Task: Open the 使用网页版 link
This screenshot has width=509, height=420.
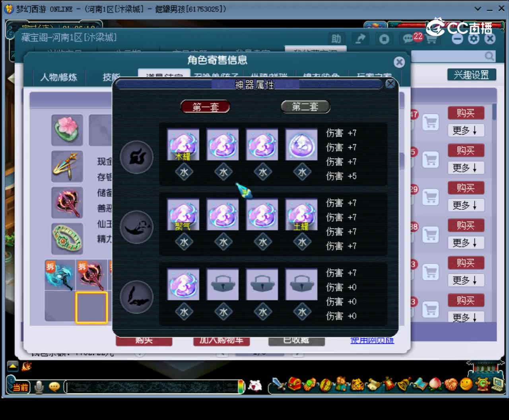Action: [372, 340]
